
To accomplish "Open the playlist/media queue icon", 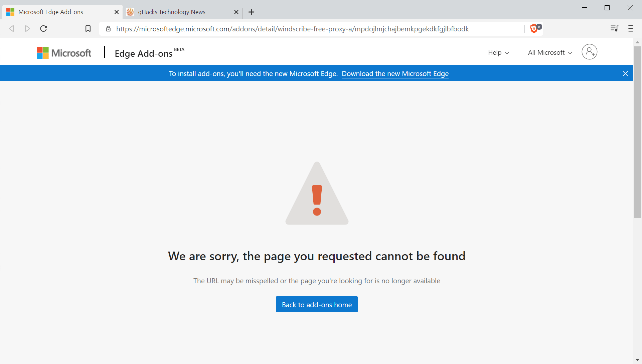I will (614, 29).
